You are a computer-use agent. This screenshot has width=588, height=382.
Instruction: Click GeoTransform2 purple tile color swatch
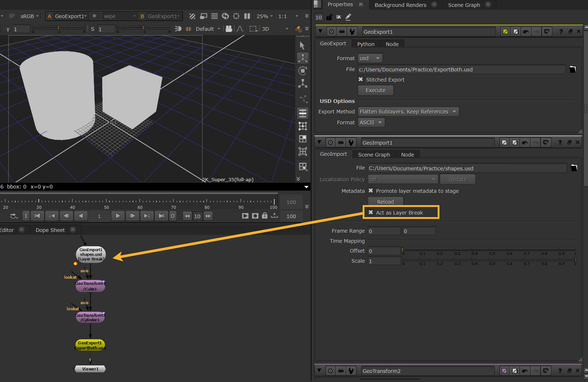point(504,371)
